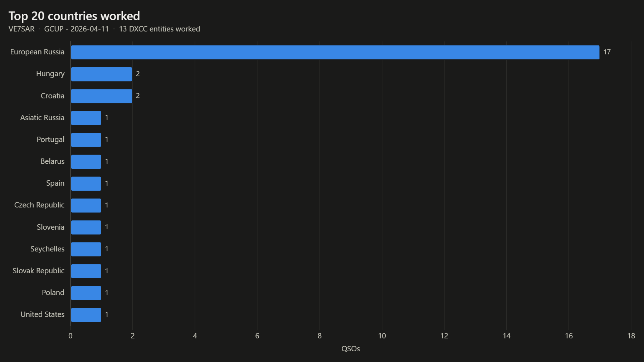Click 'GCUP - 2026-04-11' in the subtitle
Screen dimensions: 644x362
coord(77,29)
